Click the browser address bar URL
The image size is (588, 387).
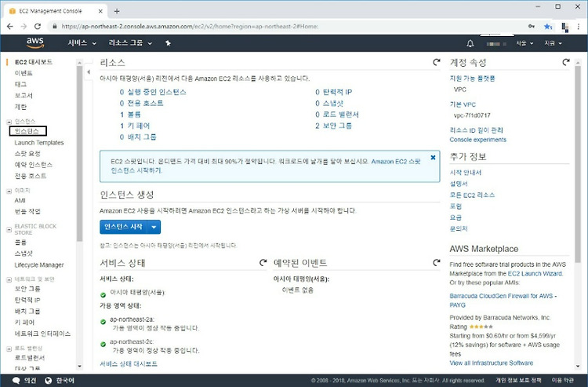tap(190, 26)
